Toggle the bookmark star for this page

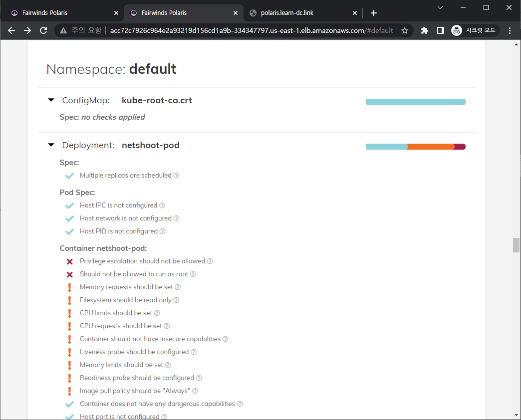(405, 30)
